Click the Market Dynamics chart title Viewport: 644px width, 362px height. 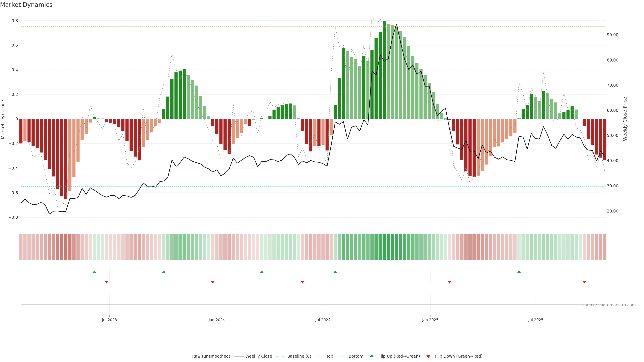[x=26, y=5]
